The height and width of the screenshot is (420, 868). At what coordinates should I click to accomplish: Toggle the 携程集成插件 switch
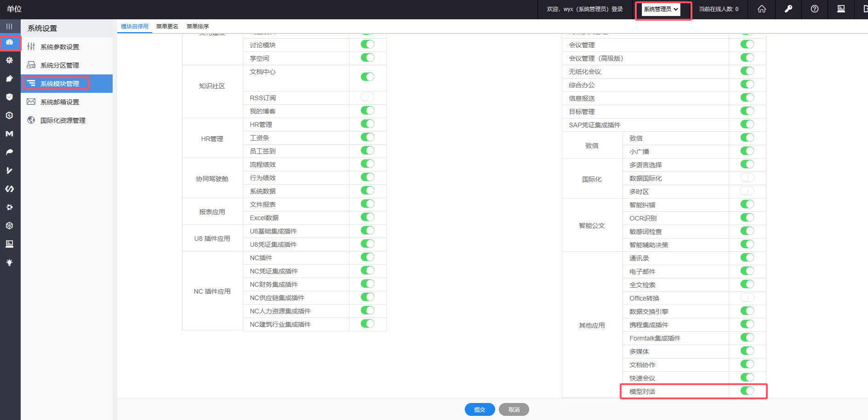pos(747,324)
